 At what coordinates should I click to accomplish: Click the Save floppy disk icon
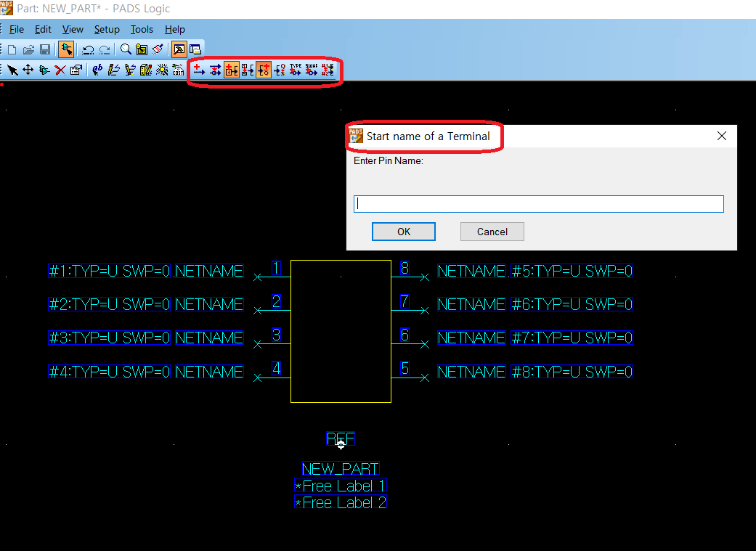click(45, 49)
